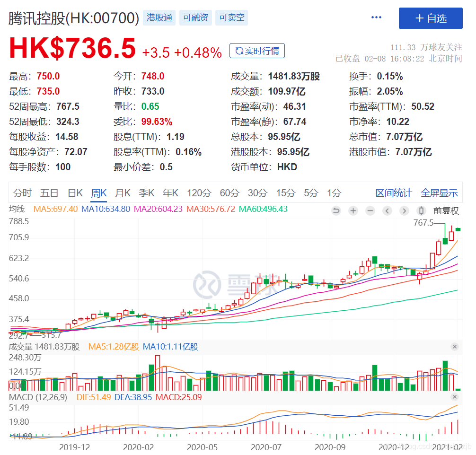Screen dimensions: 476x455
Task: Click the HK$736.5 current price
Action: coord(72,48)
